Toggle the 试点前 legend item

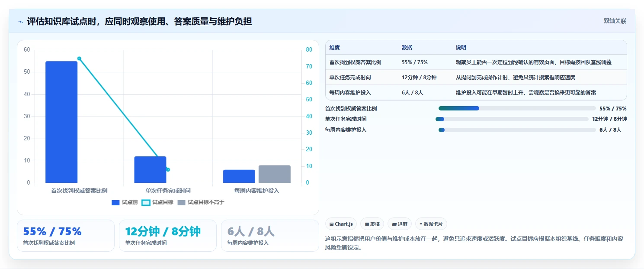(125, 202)
